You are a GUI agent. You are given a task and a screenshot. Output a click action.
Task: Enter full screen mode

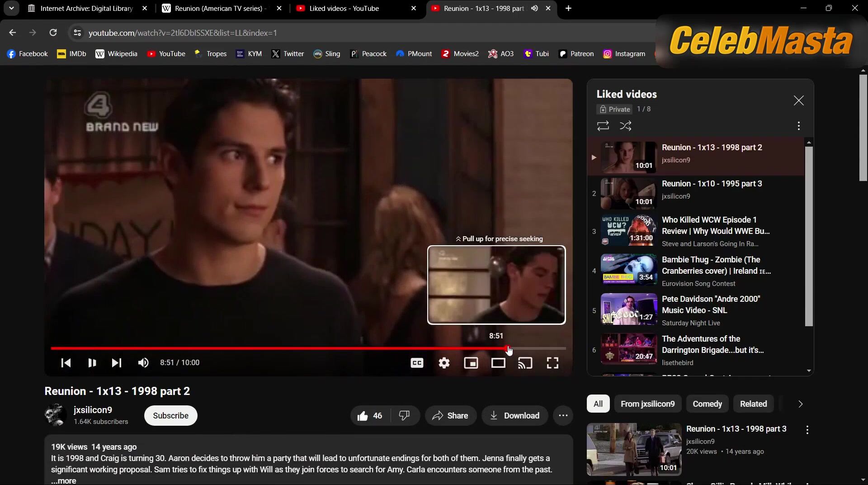tap(552, 363)
